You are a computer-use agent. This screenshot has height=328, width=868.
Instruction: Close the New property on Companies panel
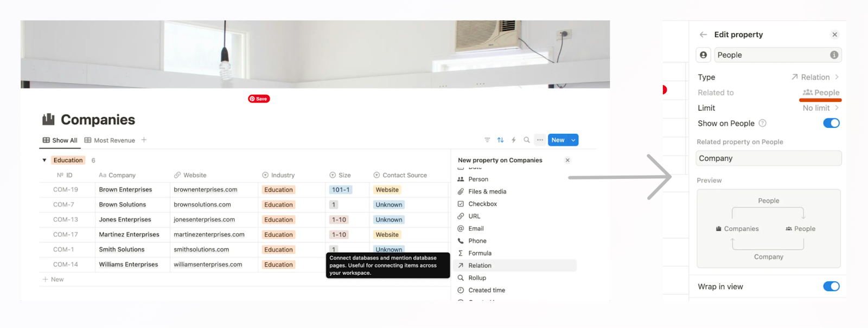click(x=567, y=160)
